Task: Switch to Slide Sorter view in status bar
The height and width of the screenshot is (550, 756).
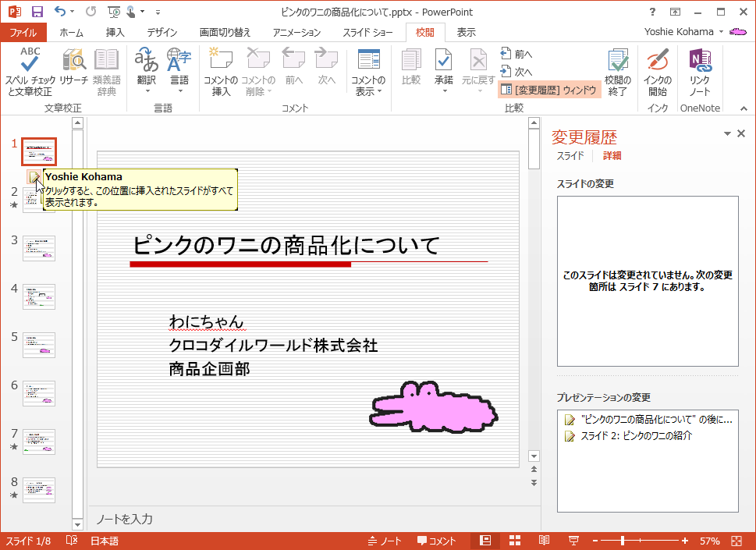Action: click(x=515, y=541)
